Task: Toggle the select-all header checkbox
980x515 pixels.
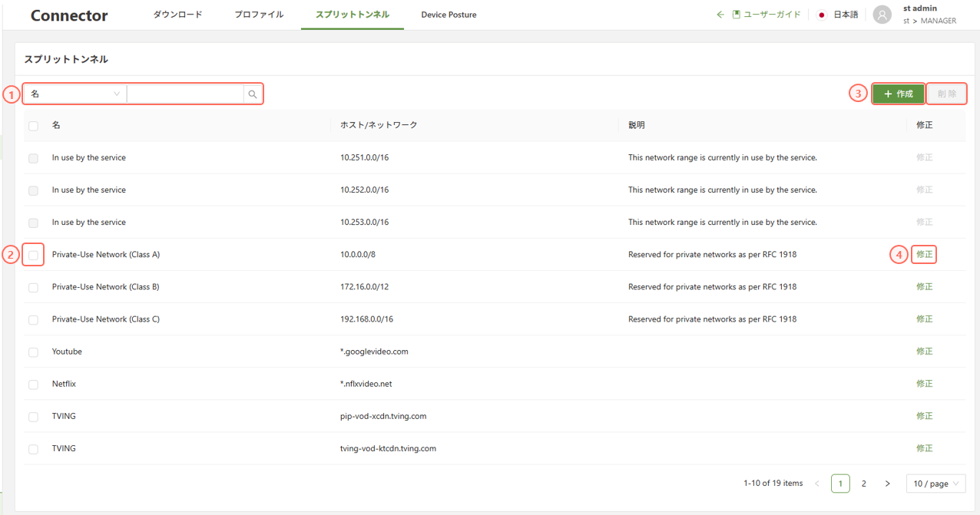Action: click(x=33, y=125)
